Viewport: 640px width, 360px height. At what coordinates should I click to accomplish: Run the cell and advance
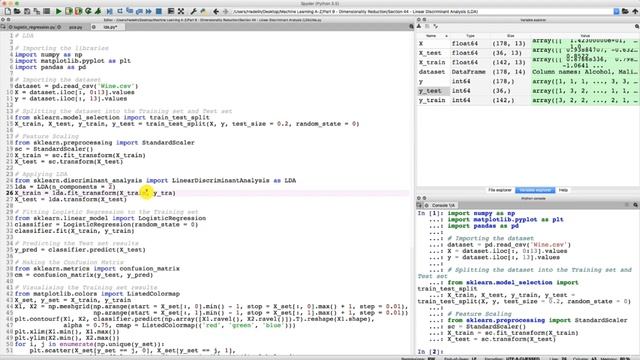coord(78,11)
